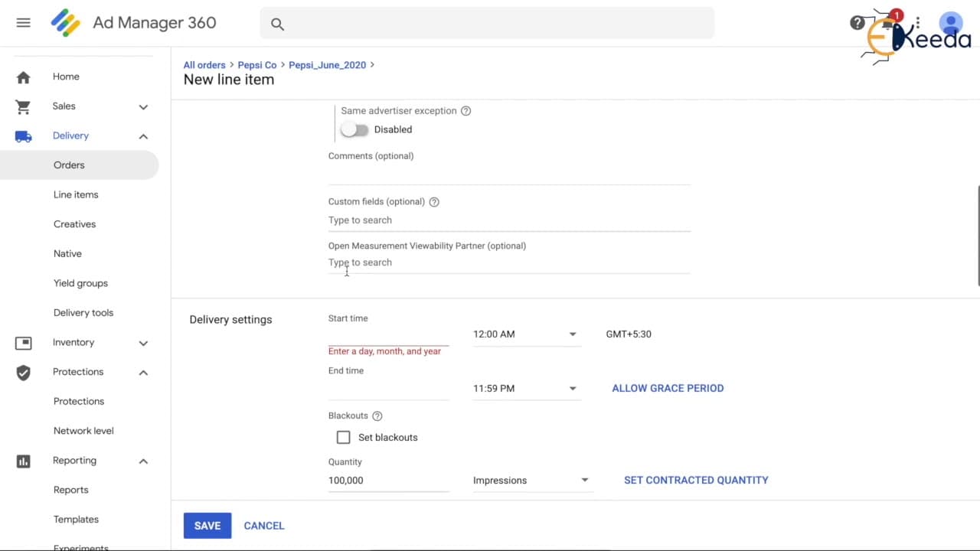Image resolution: width=980 pixels, height=551 pixels.
Task: Open help for Custom fields
Action: coord(434,202)
